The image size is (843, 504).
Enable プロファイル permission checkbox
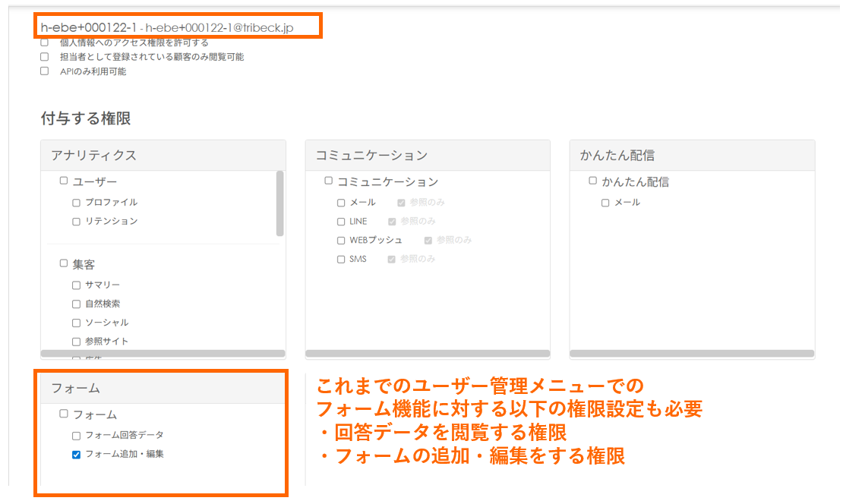pos(76,203)
